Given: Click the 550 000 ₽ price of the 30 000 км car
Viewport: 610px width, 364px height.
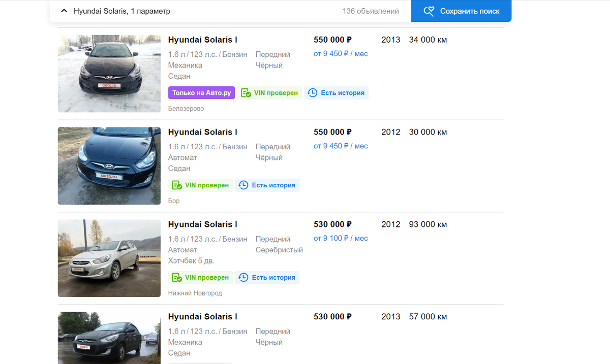Looking at the screenshot, I should pos(333,132).
